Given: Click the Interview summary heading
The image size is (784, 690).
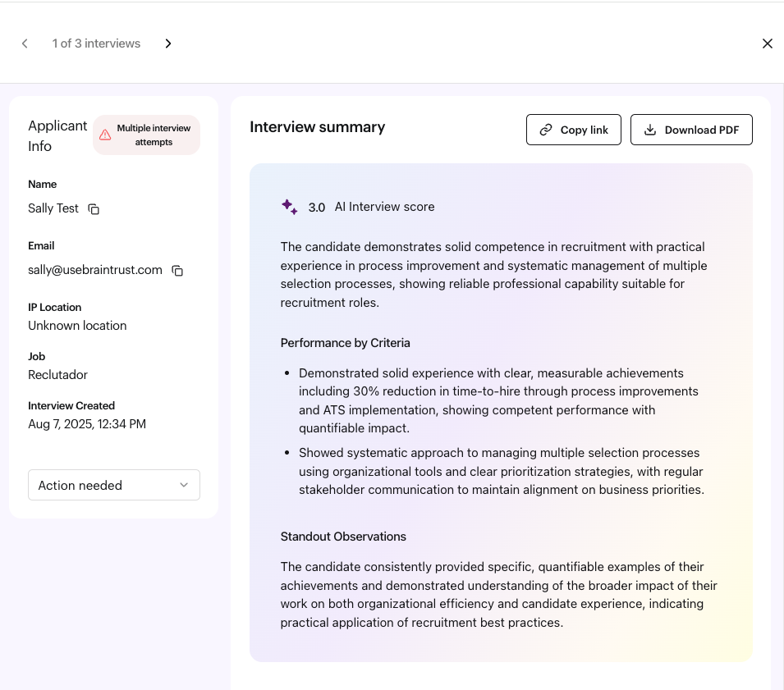Looking at the screenshot, I should [x=317, y=127].
